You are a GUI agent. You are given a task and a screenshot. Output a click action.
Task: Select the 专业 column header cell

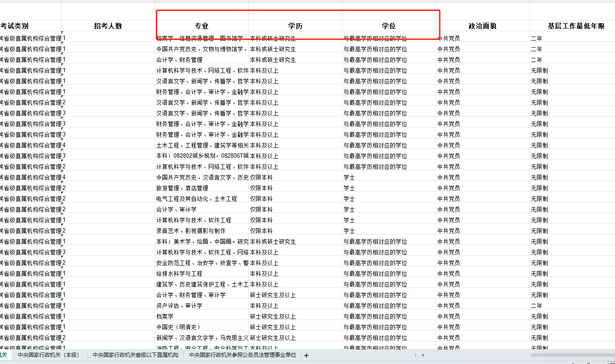pos(202,26)
